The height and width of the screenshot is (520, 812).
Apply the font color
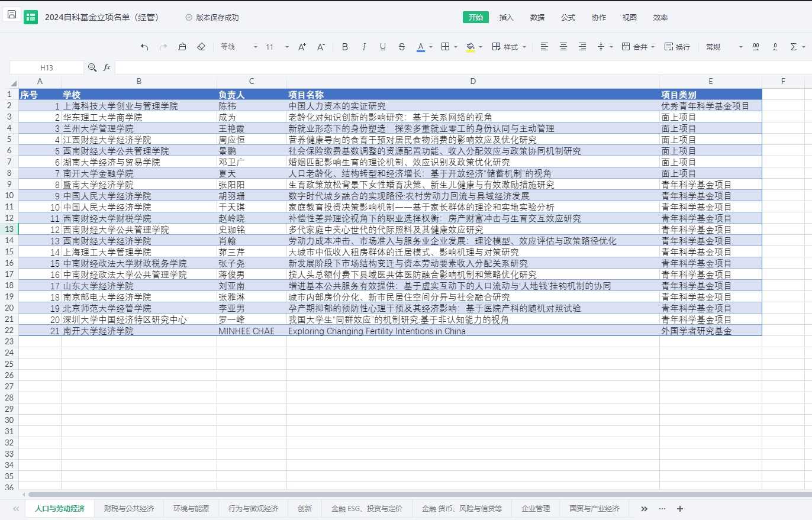(x=421, y=47)
